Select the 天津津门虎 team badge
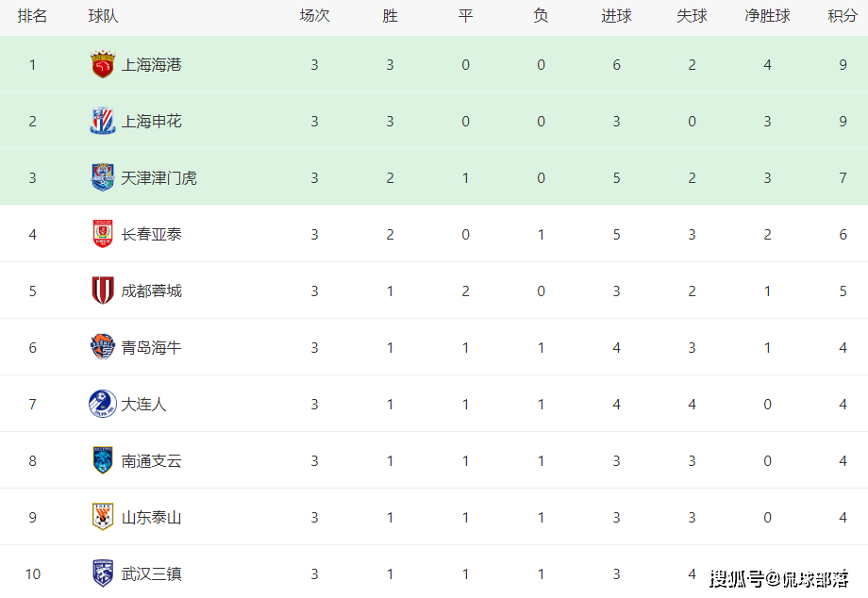Viewport: 868px width, 598px height. point(103,177)
